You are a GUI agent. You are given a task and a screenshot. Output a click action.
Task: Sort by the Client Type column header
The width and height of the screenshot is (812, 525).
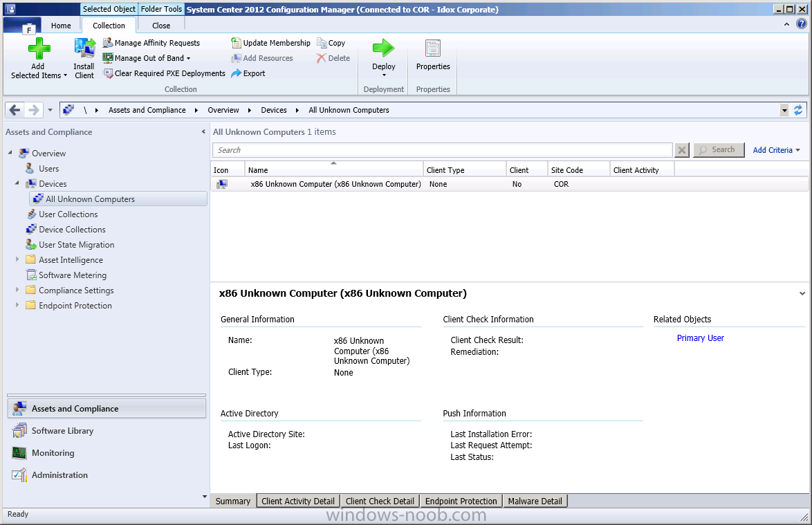465,170
